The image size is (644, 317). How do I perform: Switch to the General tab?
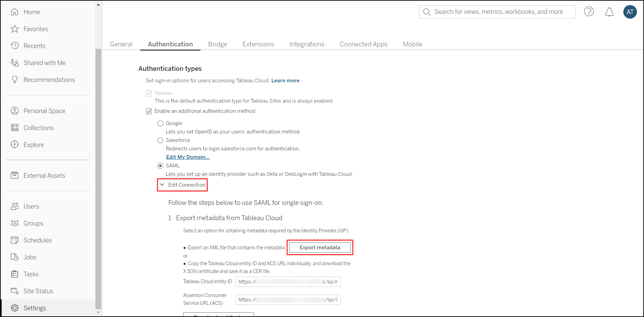[x=121, y=44]
